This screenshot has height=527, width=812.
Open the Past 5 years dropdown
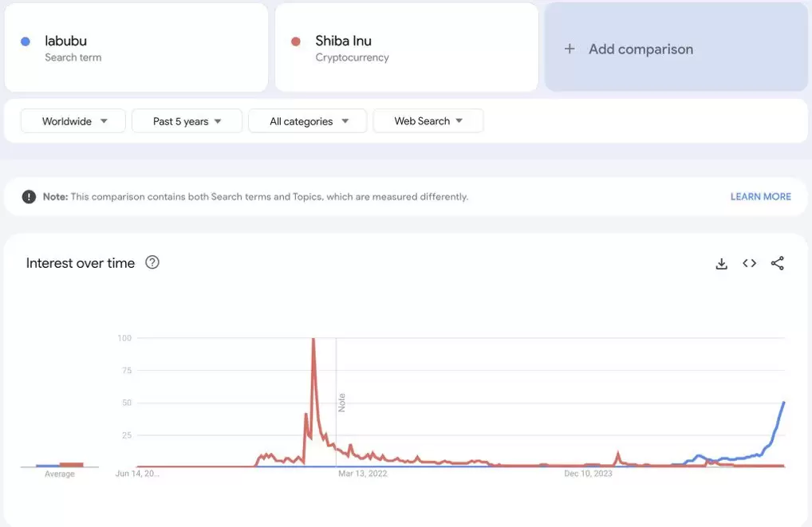point(187,121)
